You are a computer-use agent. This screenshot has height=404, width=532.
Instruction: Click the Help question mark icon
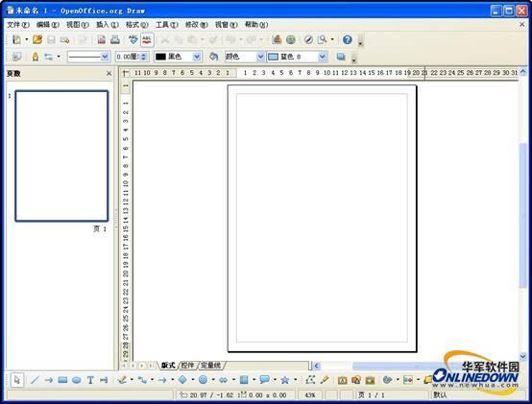pyautogui.click(x=347, y=39)
